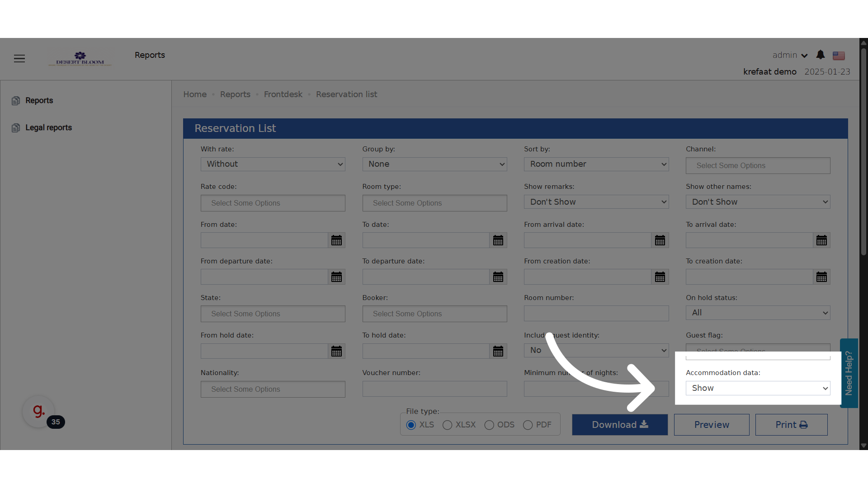Viewport: 868px width, 488px height.
Task: Open calendar picker for From creation date
Action: pyautogui.click(x=660, y=277)
